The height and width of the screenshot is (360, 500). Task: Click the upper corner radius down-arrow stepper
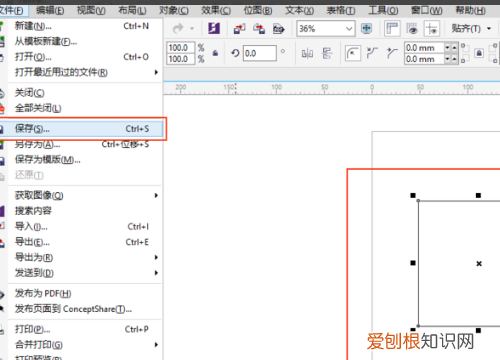pos(448,48)
